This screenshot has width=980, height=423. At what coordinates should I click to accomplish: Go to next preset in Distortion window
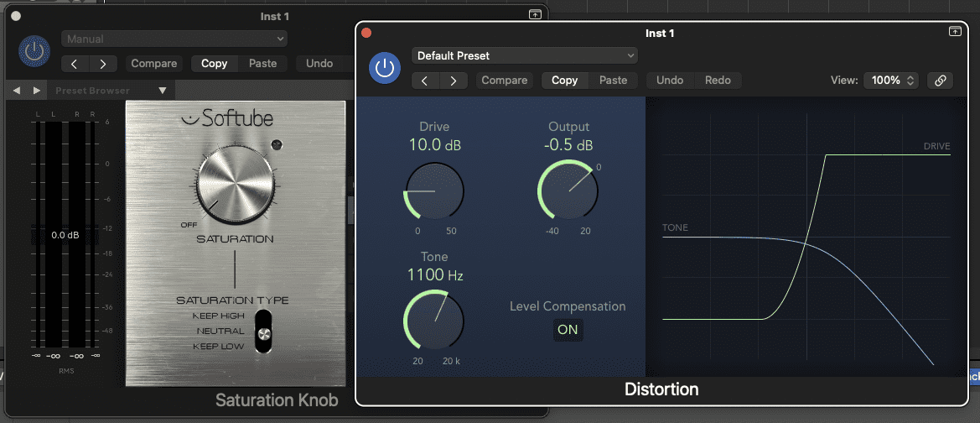click(x=454, y=80)
